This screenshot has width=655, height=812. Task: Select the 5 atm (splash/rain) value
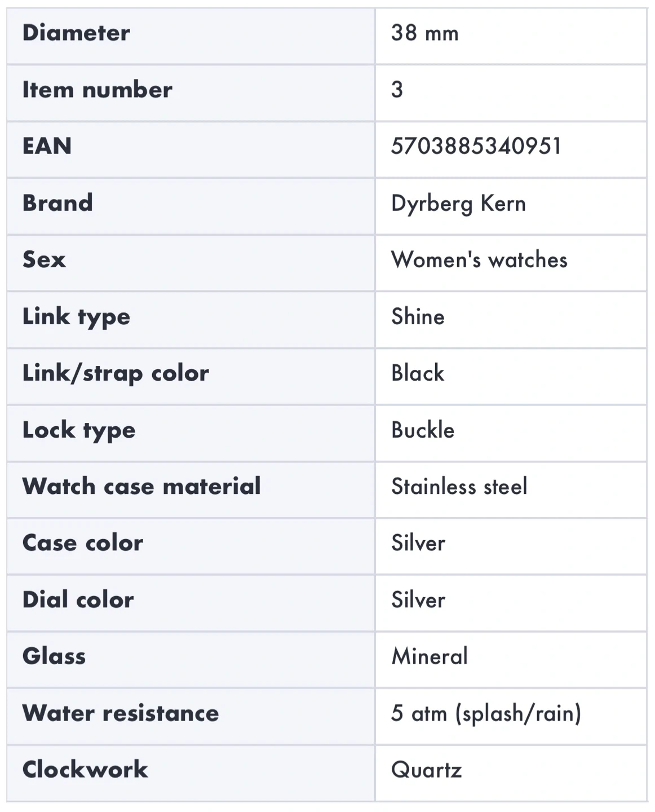(486, 713)
